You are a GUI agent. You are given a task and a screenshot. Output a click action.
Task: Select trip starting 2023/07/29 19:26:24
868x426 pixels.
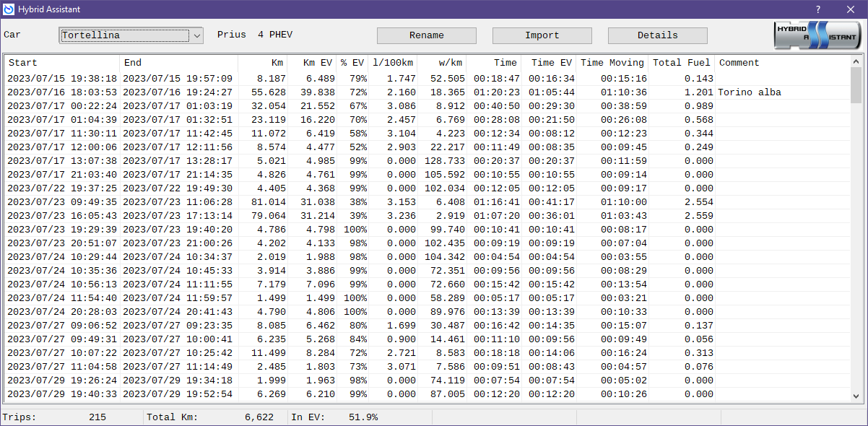coord(428,381)
